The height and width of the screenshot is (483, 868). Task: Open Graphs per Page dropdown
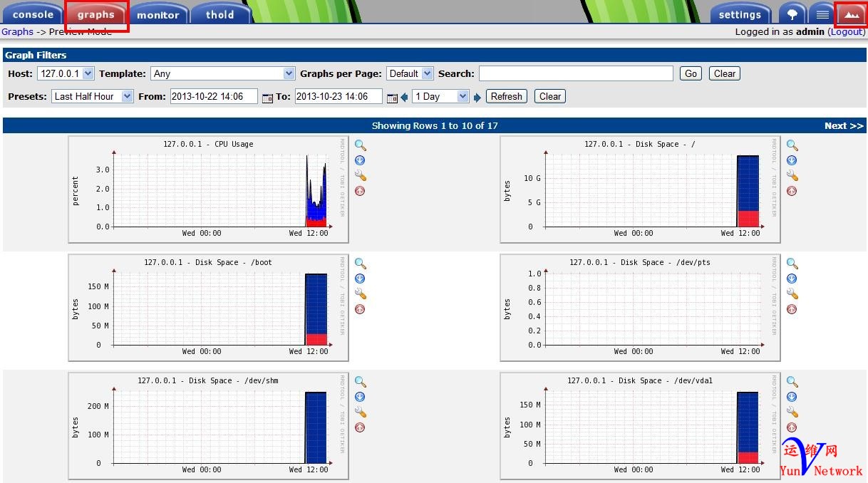(x=410, y=73)
